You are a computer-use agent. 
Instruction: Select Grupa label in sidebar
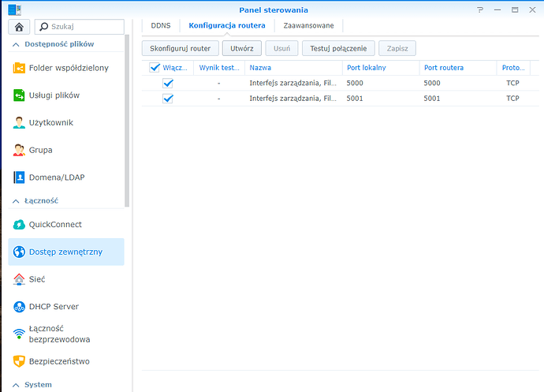[x=40, y=150]
